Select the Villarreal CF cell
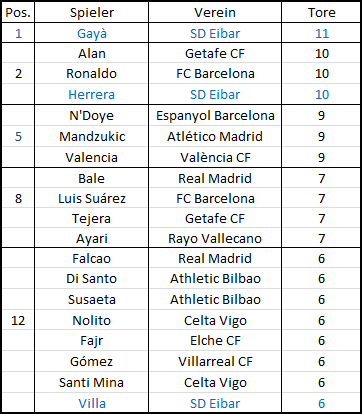Image resolution: width=362 pixels, height=414 pixels. click(215, 361)
